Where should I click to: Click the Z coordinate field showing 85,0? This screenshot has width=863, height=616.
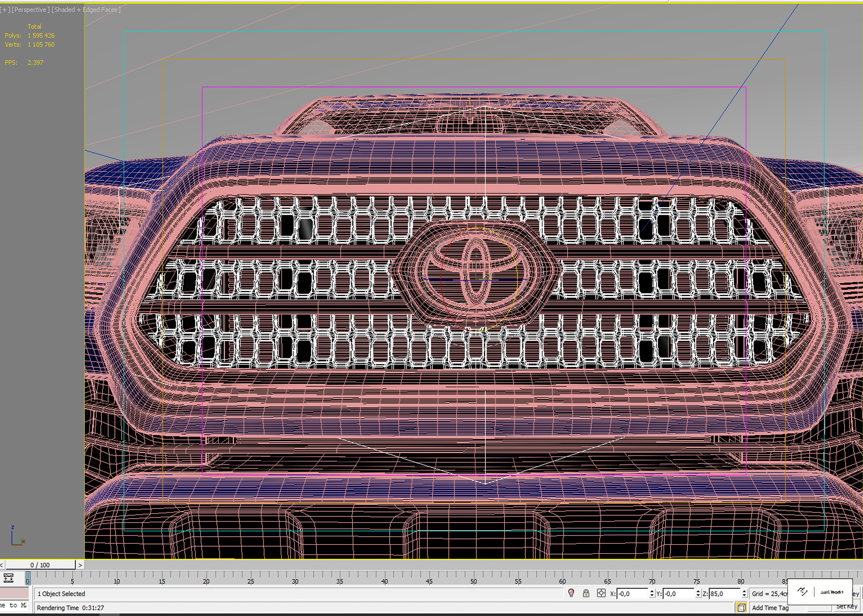point(725,594)
